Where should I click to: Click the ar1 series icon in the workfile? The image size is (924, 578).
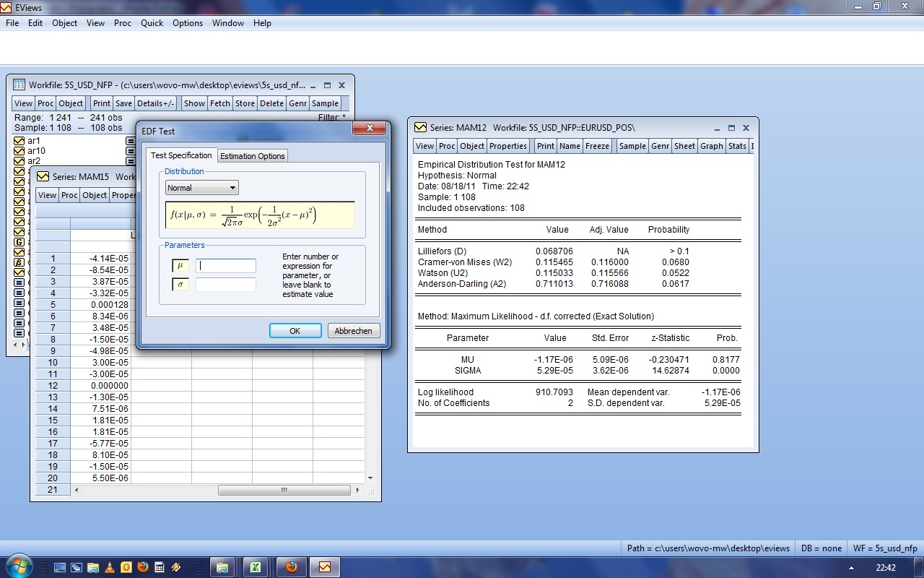(19, 141)
